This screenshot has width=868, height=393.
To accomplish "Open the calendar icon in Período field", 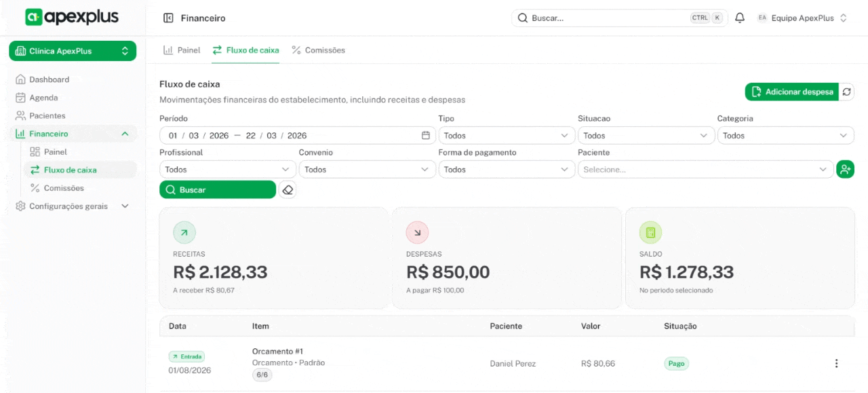I will click(426, 136).
